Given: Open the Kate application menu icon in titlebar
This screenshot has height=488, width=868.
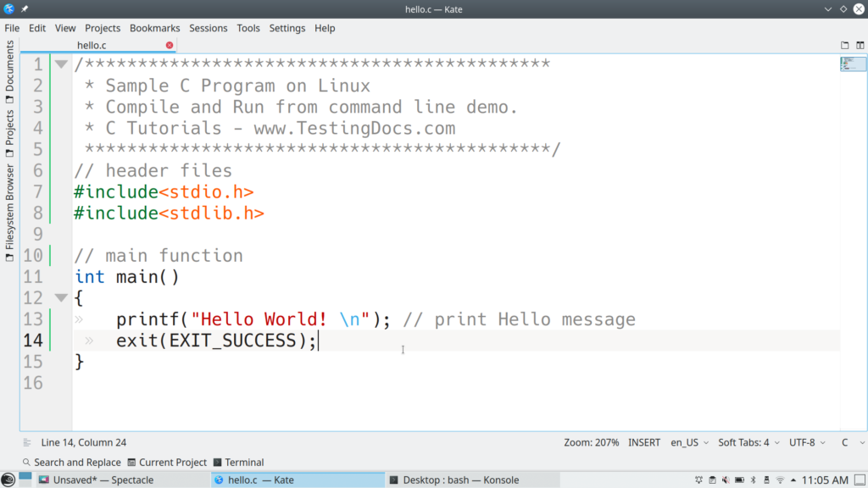Looking at the screenshot, I should [x=8, y=9].
